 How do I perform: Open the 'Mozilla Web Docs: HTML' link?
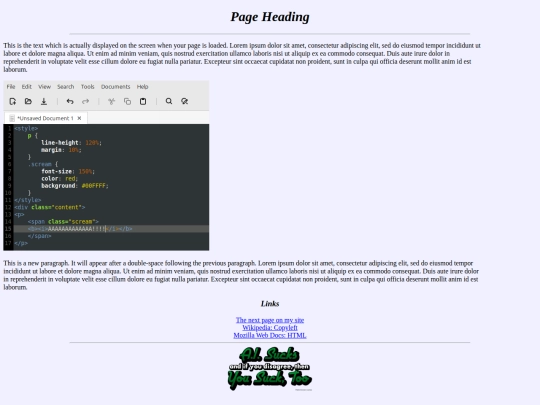pos(270,335)
